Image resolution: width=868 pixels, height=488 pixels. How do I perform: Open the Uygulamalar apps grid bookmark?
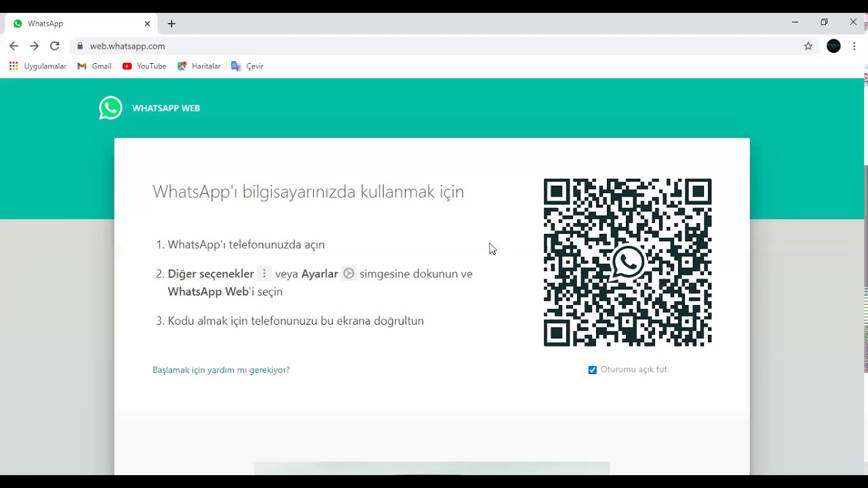click(38, 66)
